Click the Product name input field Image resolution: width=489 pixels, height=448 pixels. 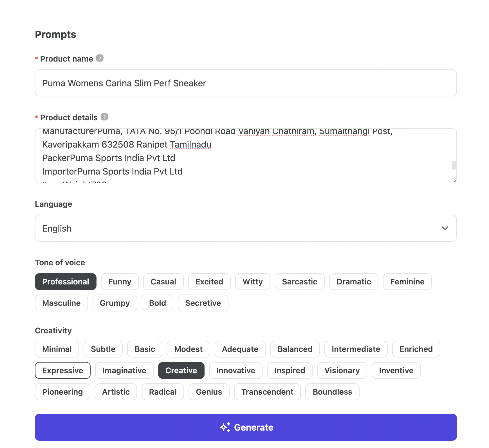[246, 83]
